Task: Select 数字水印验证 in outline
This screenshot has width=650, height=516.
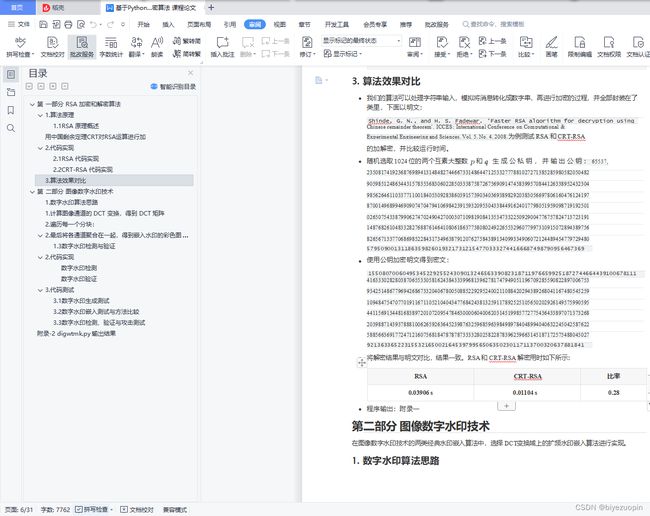Action: (x=79, y=279)
